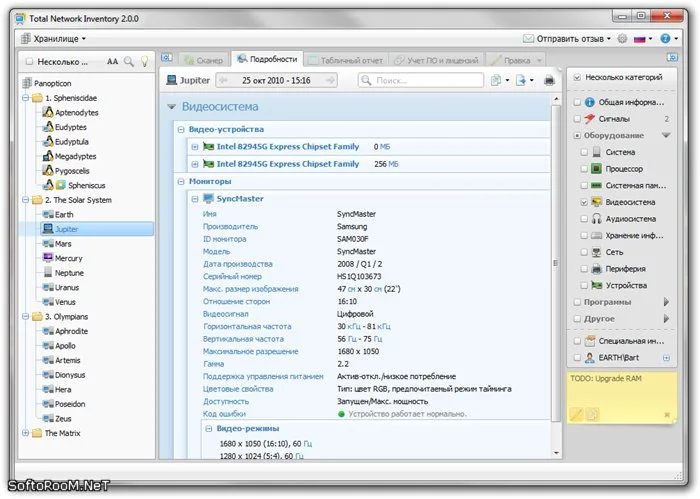Go to next snapshot arrow

pyautogui.click(x=330, y=80)
